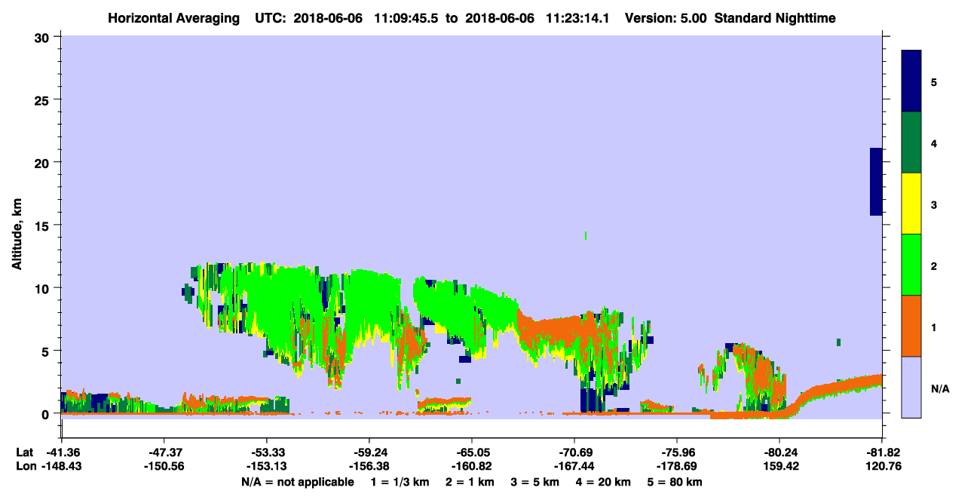Click the '2 = 1 km' legend note

(x=470, y=482)
